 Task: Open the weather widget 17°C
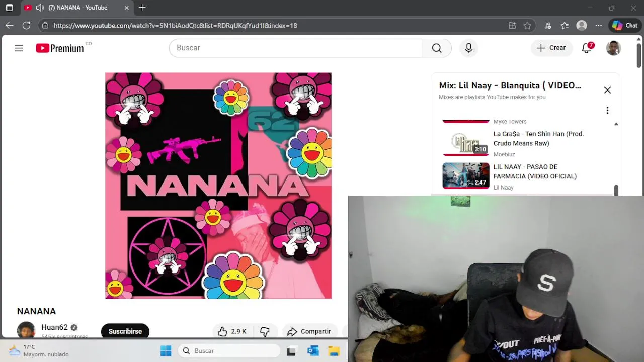click(x=39, y=350)
